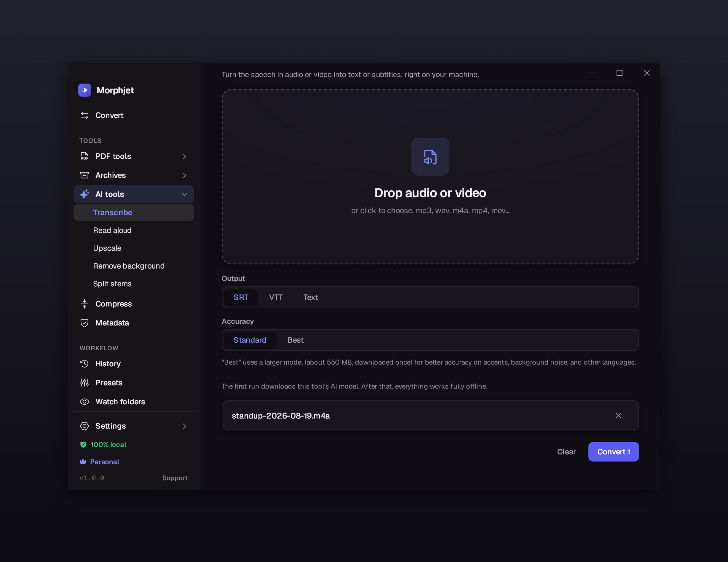Viewport: 728px width, 562px height.
Task: Select Text output format
Action: 310,297
